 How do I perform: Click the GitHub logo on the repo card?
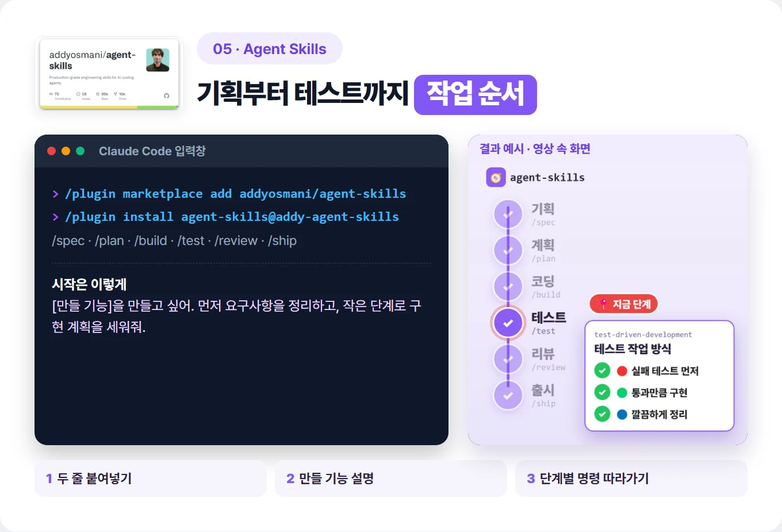click(167, 95)
